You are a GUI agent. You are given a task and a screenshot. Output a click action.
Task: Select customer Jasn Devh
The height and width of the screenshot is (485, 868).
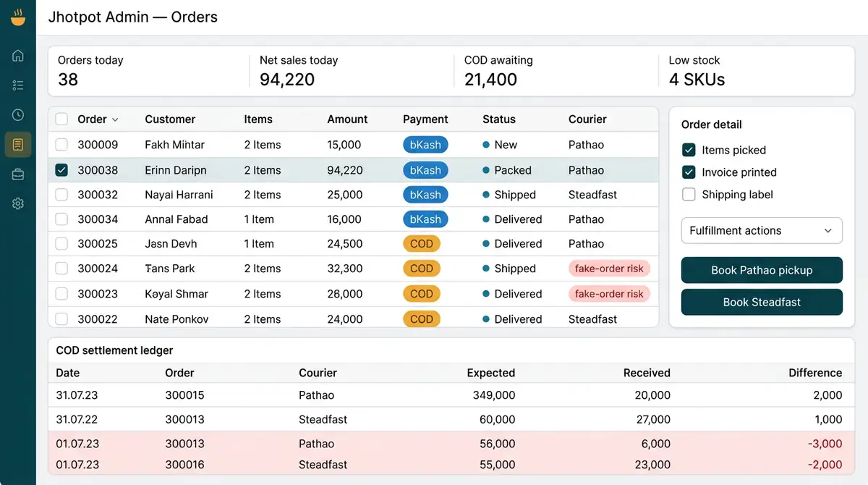pyautogui.click(x=171, y=244)
